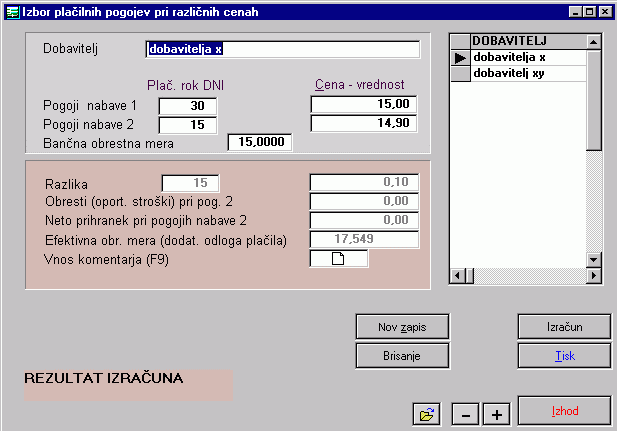Image resolution: width=617 pixels, height=431 pixels.
Task: Select row marker arrow for dobavitelja x
Action: 460,57
